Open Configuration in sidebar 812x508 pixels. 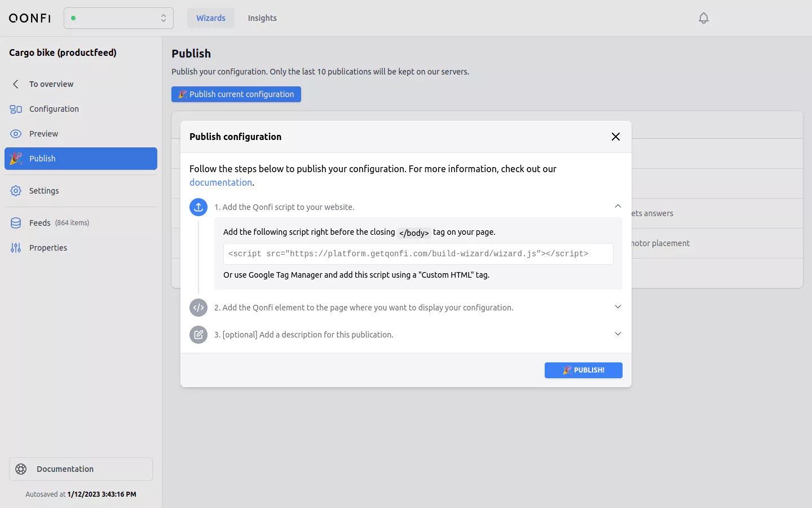click(81, 109)
